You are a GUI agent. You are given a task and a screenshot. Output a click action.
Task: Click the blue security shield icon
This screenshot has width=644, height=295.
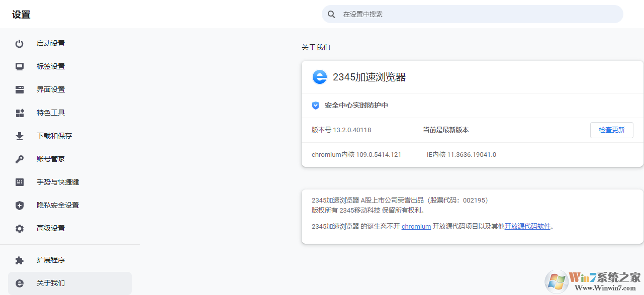pos(316,106)
